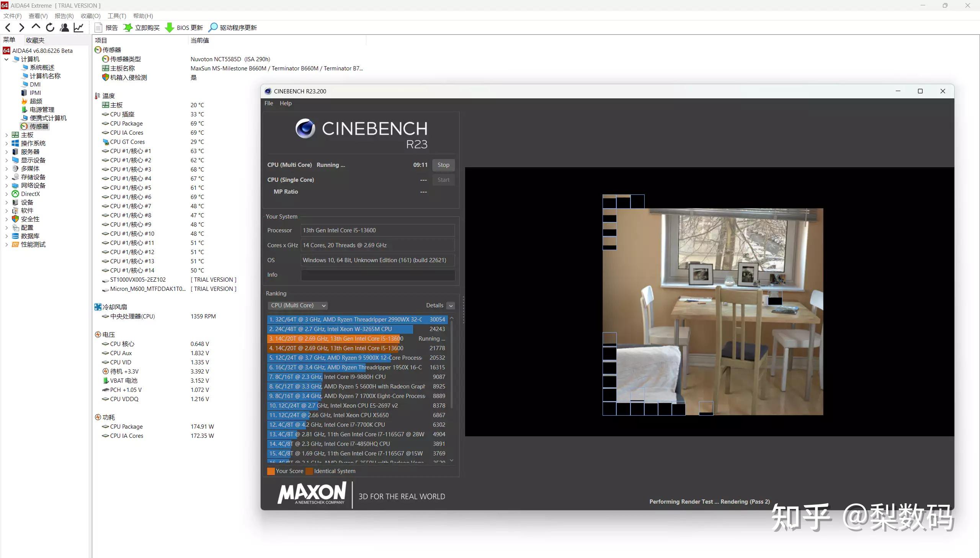Open the user/favorites person icon
Screen dimensions: 980x558
pos(64,27)
